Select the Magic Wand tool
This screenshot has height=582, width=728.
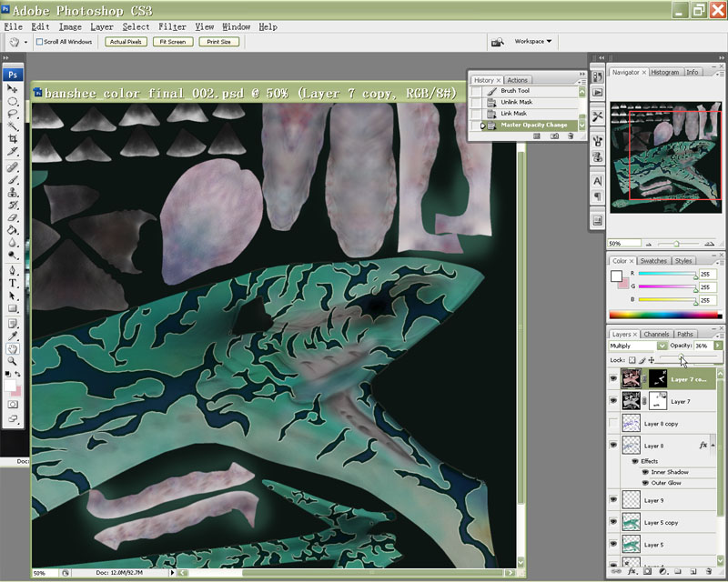(x=13, y=125)
